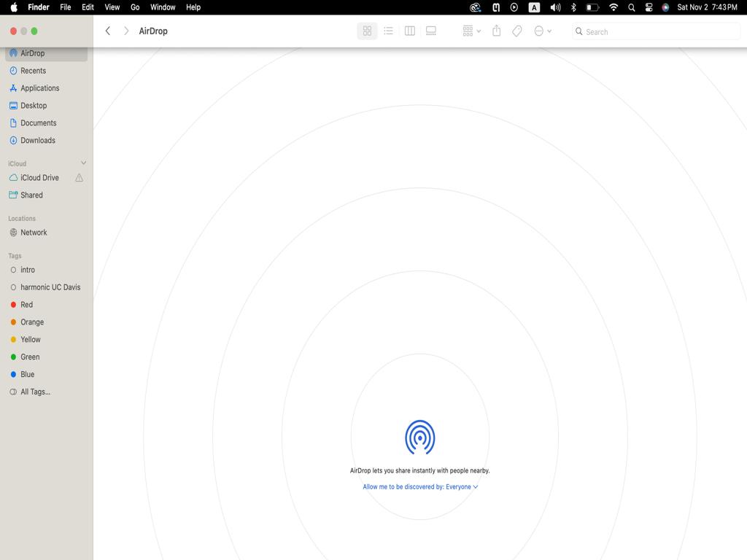Click the Edit Tags toolbar icon

pyautogui.click(x=517, y=31)
